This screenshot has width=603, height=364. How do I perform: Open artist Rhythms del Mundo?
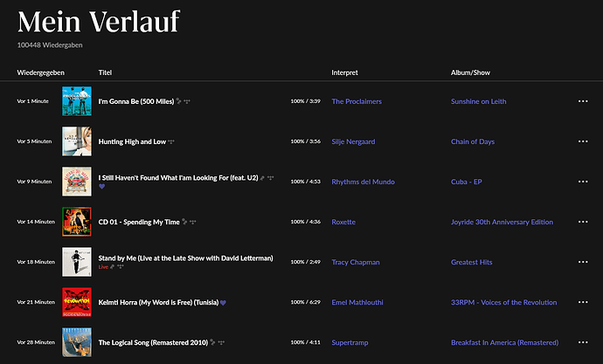(x=363, y=182)
